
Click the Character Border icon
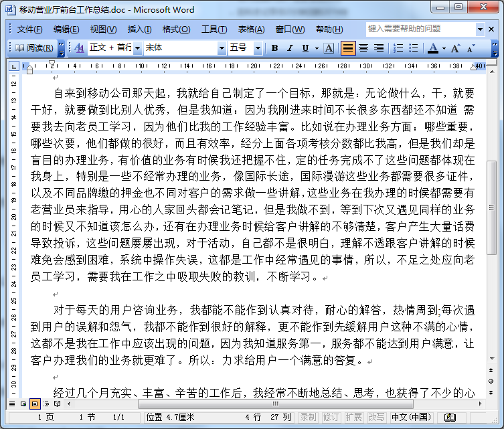[x=329, y=48]
